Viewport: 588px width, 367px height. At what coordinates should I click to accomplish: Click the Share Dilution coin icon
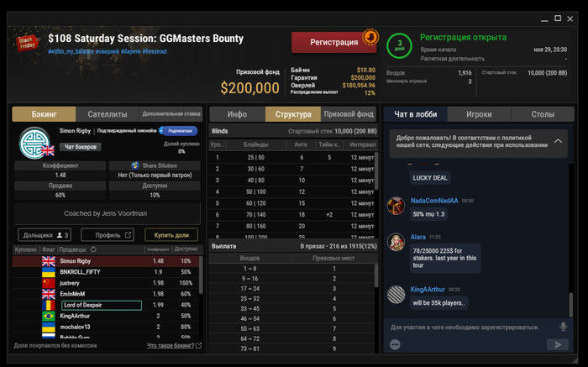(x=135, y=165)
